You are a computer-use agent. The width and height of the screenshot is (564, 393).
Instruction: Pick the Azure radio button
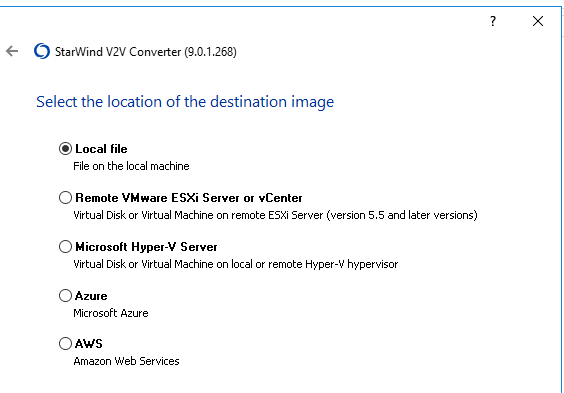click(x=65, y=296)
